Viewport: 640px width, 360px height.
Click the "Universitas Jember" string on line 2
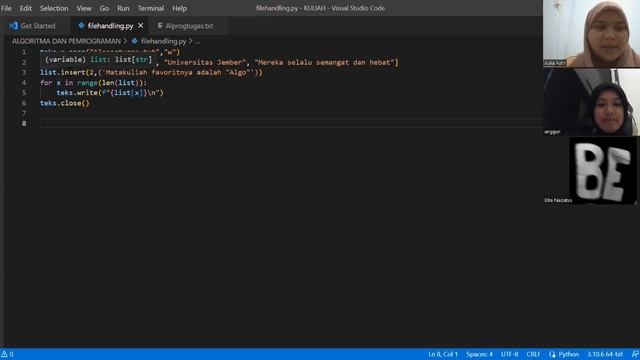coord(205,62)
